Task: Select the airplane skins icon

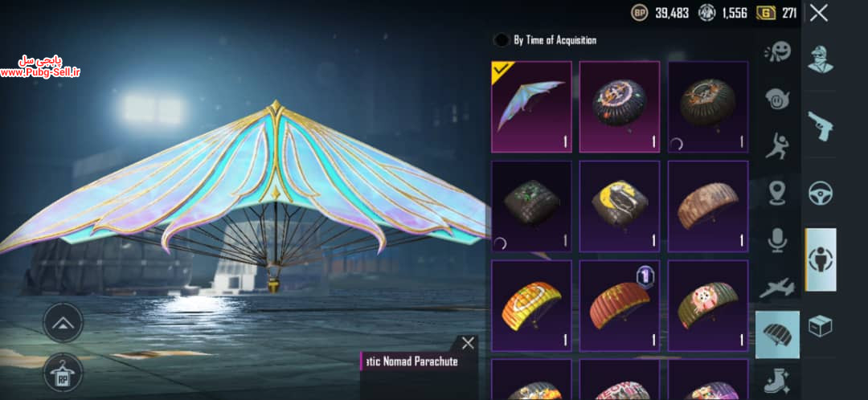Action: pyautogui.click(x=777, y=287)
